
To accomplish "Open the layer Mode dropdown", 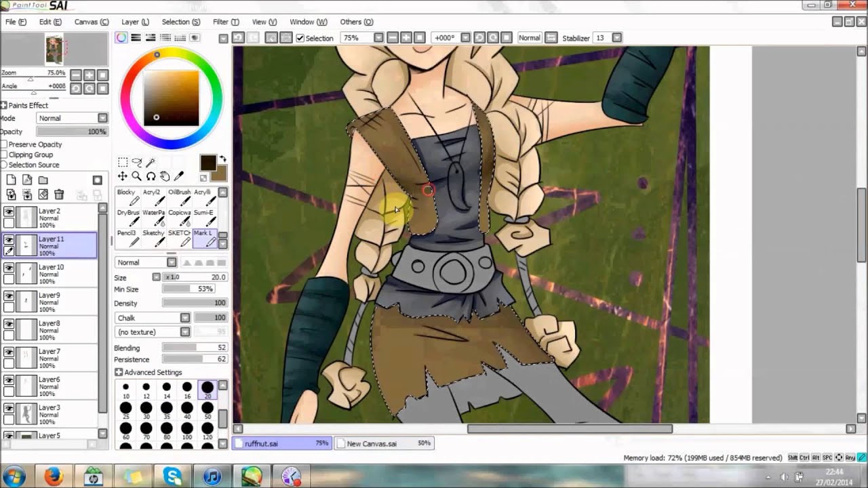I will click(102, 118).
